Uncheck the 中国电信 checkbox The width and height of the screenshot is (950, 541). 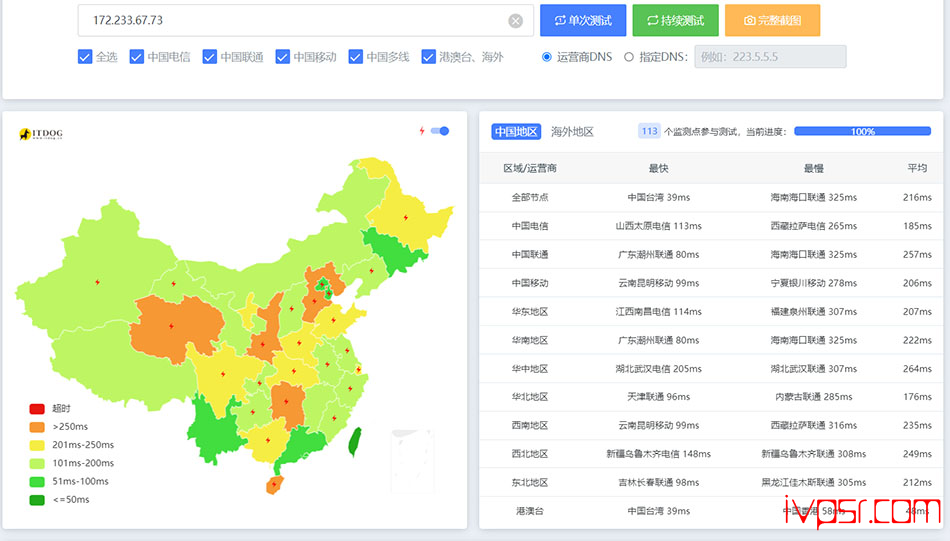(136, 57)
